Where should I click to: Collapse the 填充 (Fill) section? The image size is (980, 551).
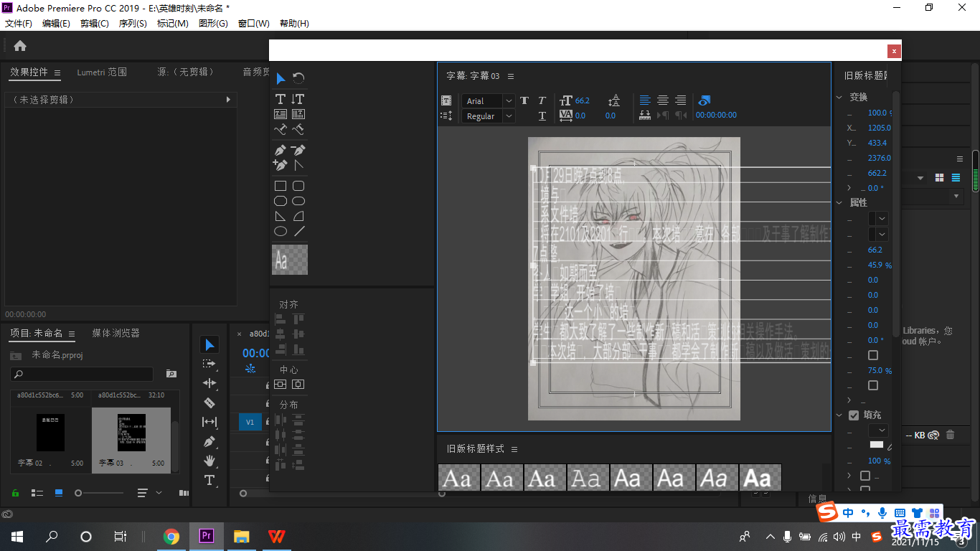pos(839,415)
